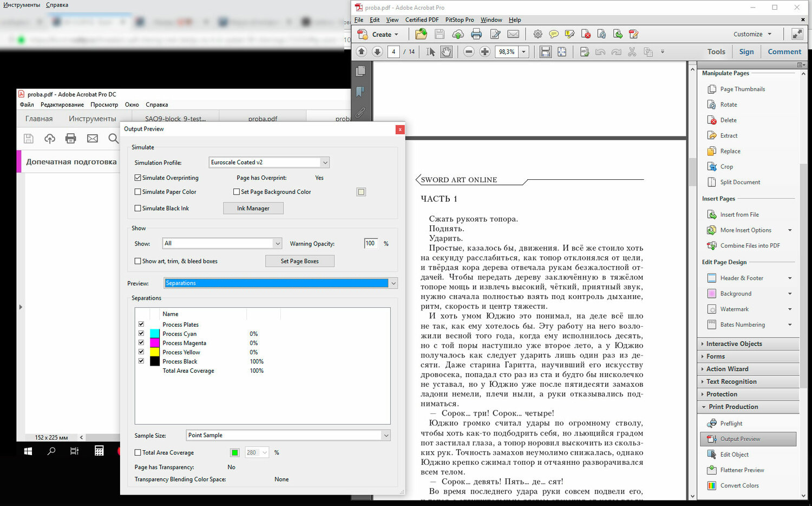The height and width of the screenshot is (506, 812).
Task: Open Windows search from the taskbar
Action: tap(51, 451)
